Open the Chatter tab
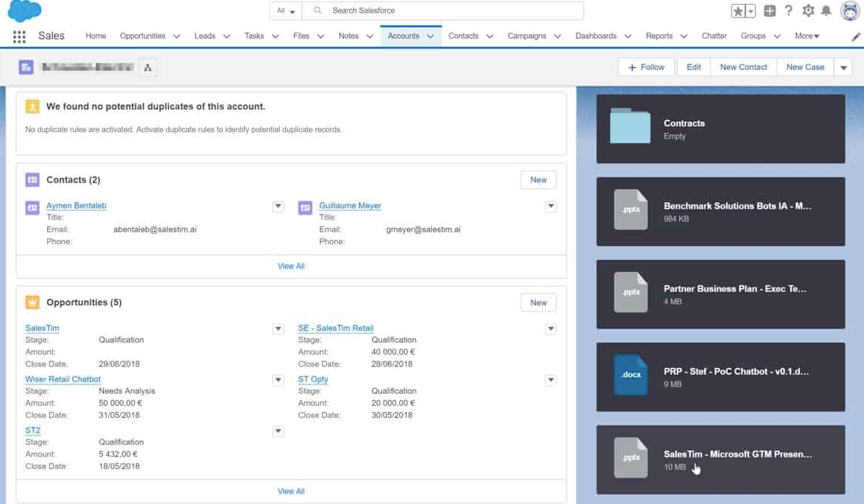This screenshot has height=504, width=864. 714,36
